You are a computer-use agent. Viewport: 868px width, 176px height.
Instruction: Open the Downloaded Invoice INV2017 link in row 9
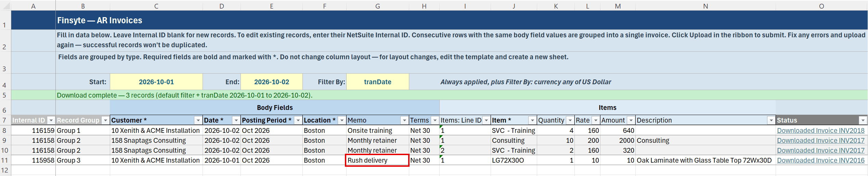pyautogui.click(x=820, y=140)
